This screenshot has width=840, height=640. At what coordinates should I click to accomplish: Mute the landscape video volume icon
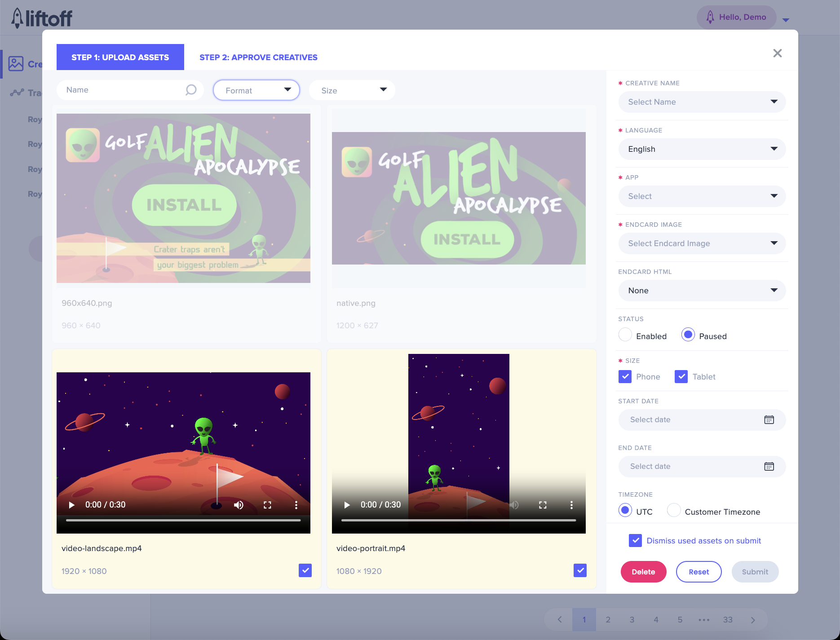239,505
